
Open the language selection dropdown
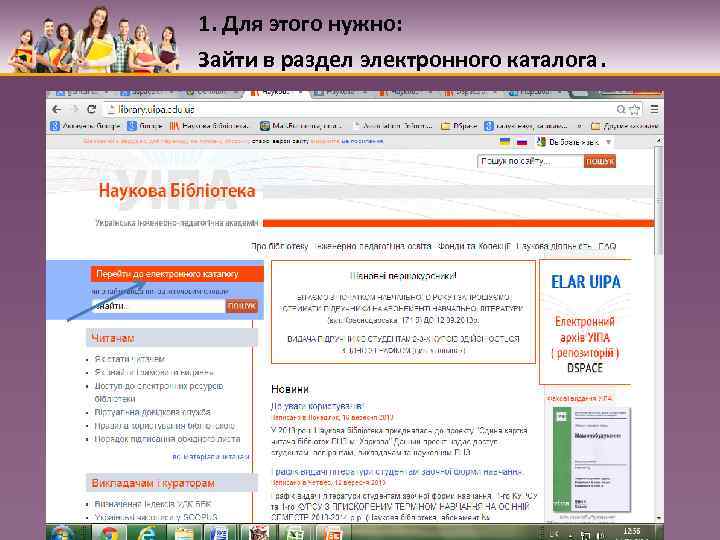(574, 142)
